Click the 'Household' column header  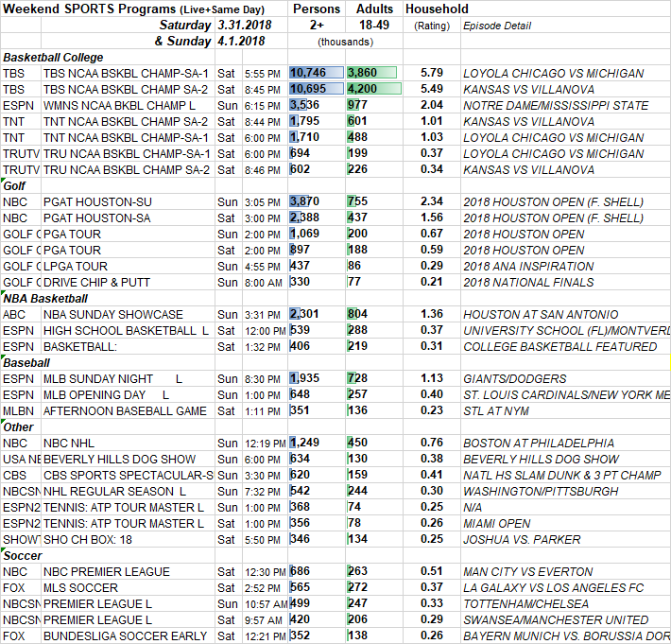tap(437, 9)
